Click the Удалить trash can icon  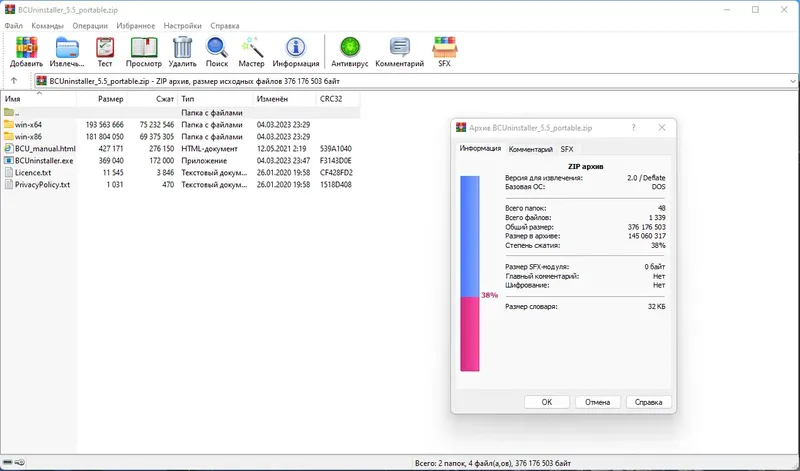click(x=182, y=52)
